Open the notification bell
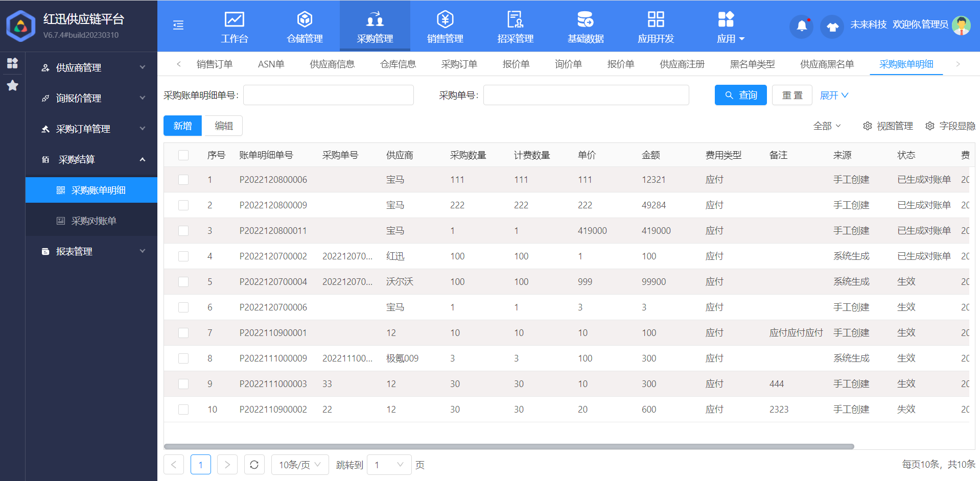This screenshot has height=481, width=980. point(802,26)
